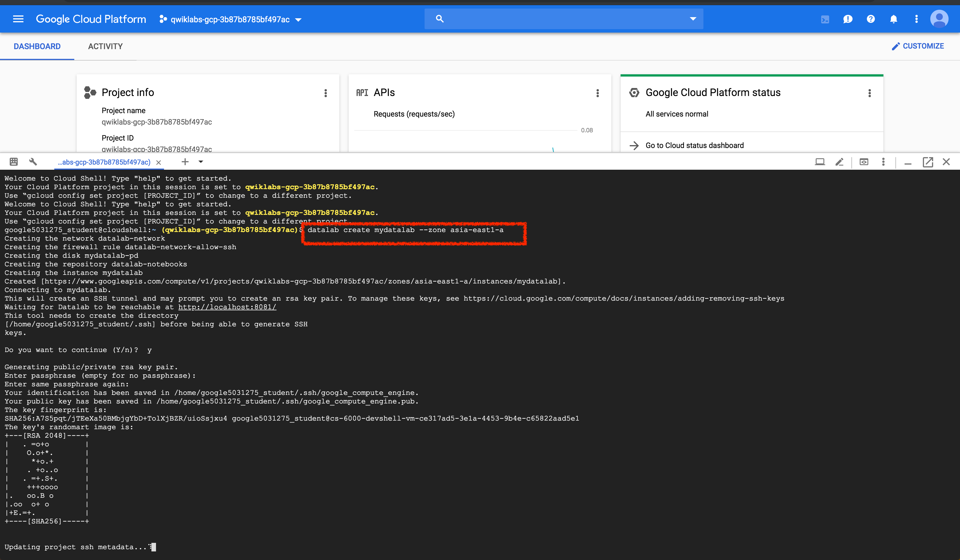The image size is (960, 560).
Task: Open the navigation hamburger menu
Action: click(18, 19)
